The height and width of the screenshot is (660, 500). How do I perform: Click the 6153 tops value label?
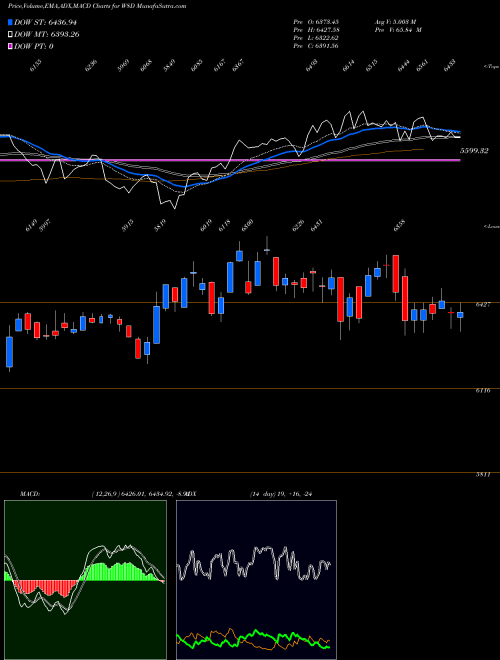(36, 66)
